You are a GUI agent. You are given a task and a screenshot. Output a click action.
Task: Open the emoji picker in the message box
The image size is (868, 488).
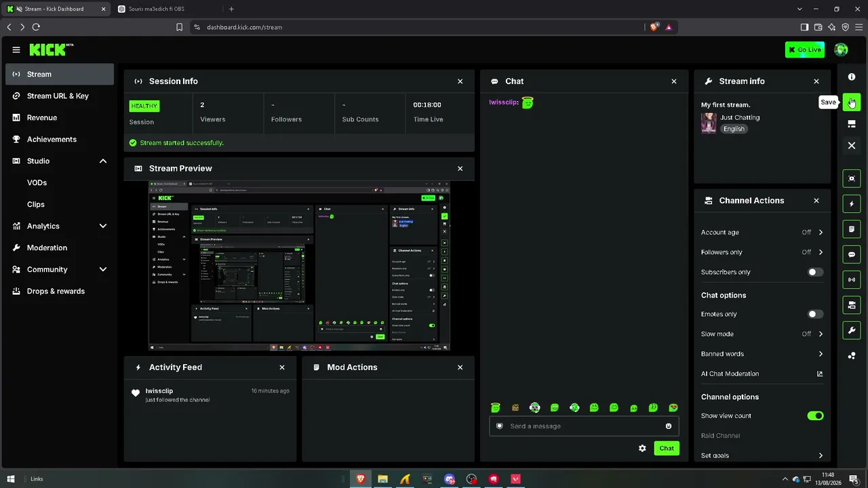tap(668, 426)
